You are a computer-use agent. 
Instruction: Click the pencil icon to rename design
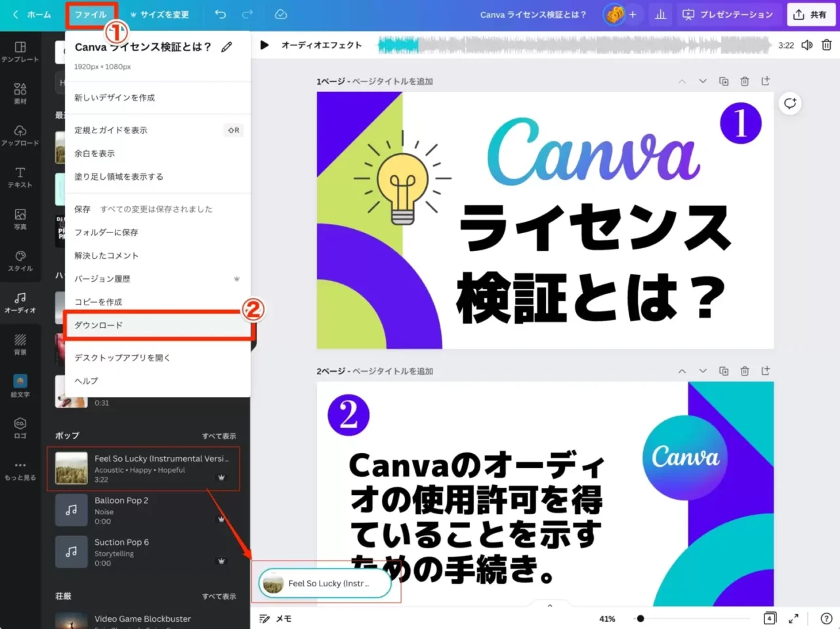pyautogui.click(x=226, y=47)
